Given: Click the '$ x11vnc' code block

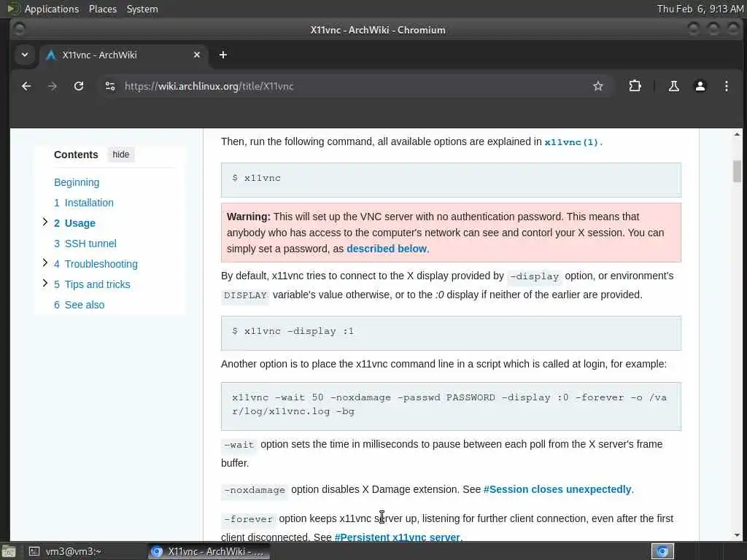Looking at the screenshot, I should (451, 180).
